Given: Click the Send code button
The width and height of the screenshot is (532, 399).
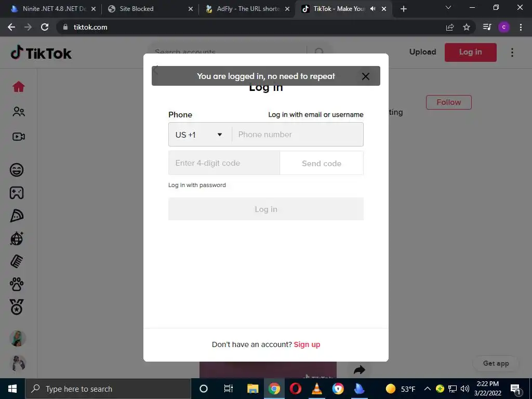Looking at the screenshot, I should pyautogui.click(x=322, y=163).
